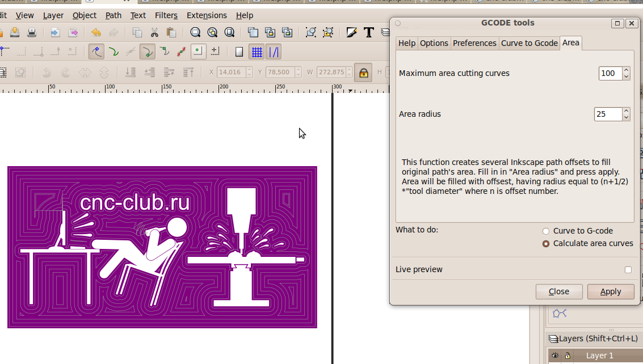Open the Filters menu
The height and width of the screenshot is (364, 643).
pos(166,15)
